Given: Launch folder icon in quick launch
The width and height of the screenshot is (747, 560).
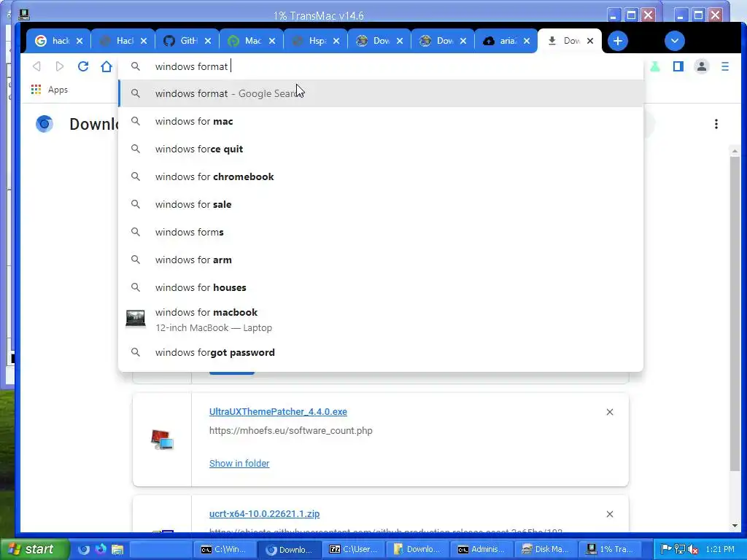Looking at the screenshot, I should [117, 550].
